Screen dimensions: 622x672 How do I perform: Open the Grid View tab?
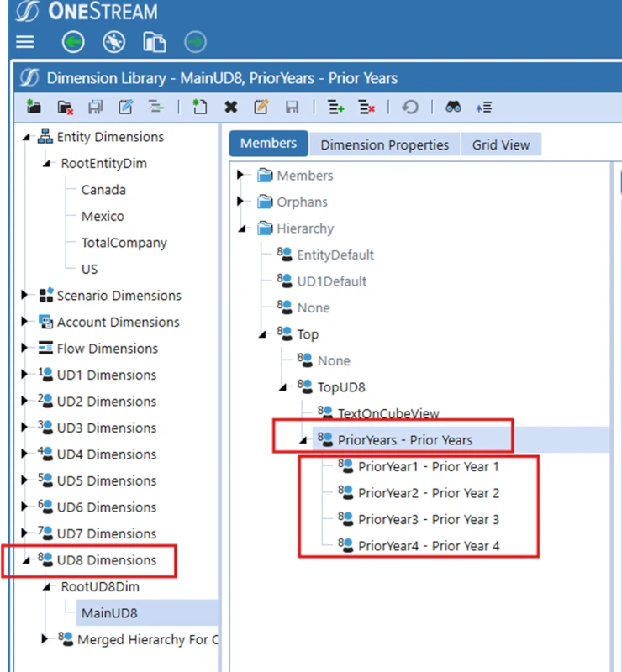pos(500,144)
